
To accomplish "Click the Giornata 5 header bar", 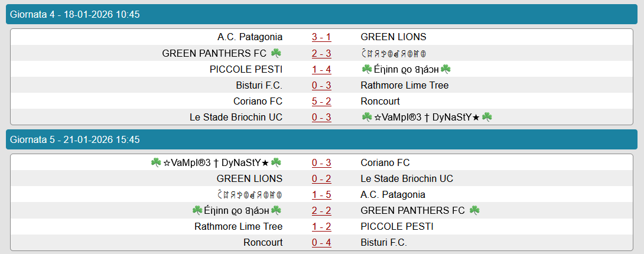I will tap(322, 140).
